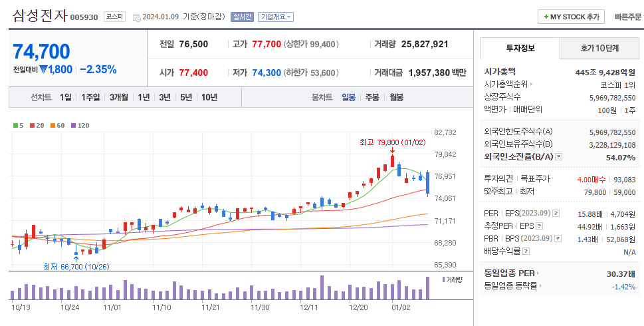This screenshot has height=326, width=644.
Task: Click the 외국인소진율(B/A) label
Action: pos(519,156)
